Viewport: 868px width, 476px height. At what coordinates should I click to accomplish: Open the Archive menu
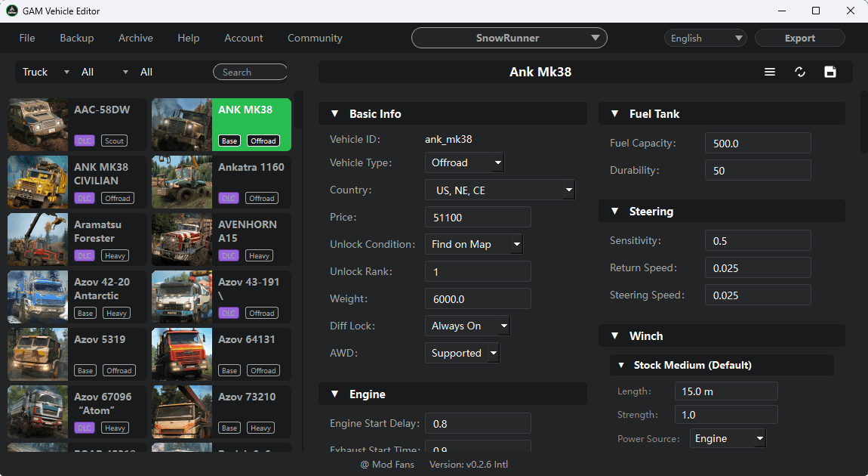136,38
